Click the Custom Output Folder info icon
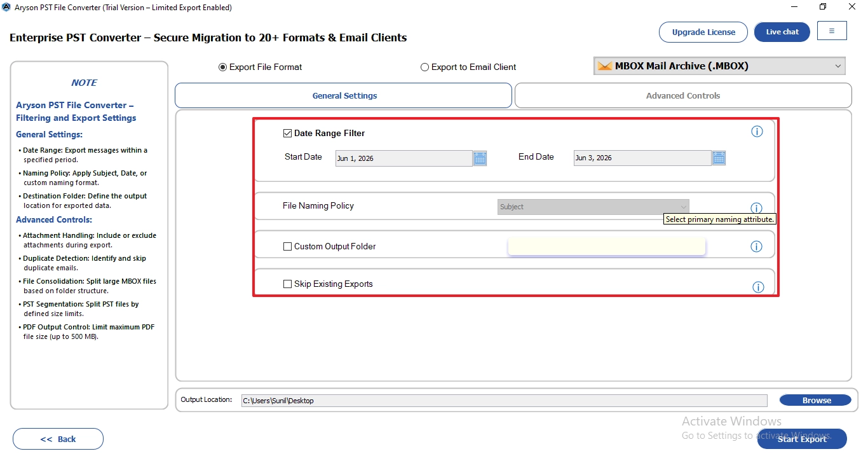Image resolution: width=868 pixels, height=463 pixels. click(756, 246)
